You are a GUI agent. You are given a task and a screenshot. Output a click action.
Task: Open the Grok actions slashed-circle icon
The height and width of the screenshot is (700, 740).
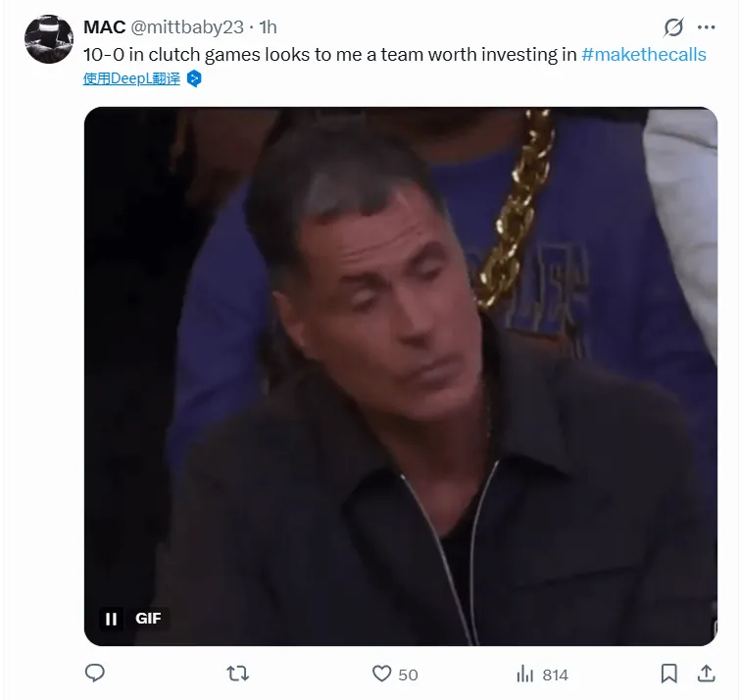coord(673,27)
